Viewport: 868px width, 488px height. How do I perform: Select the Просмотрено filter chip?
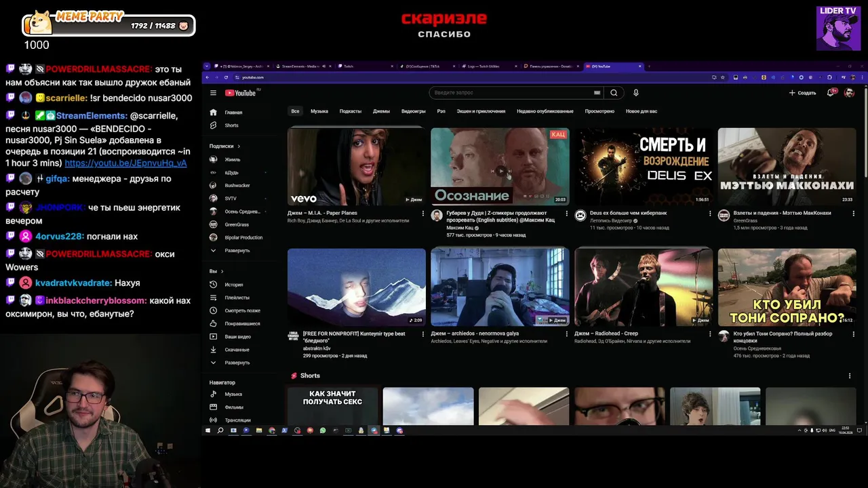coord(599,111)
